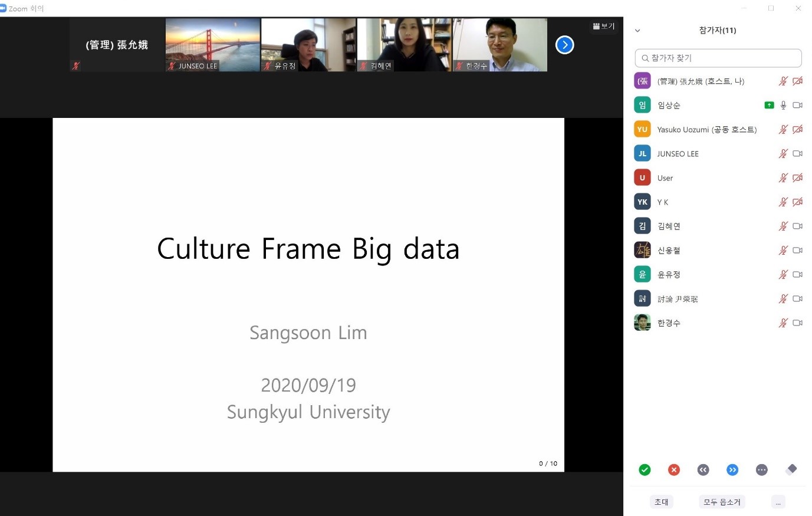812x516 pixels.
Task: Toggle JUNSEO LEE's muted microphone icon
Action: (x=783, y=153)
